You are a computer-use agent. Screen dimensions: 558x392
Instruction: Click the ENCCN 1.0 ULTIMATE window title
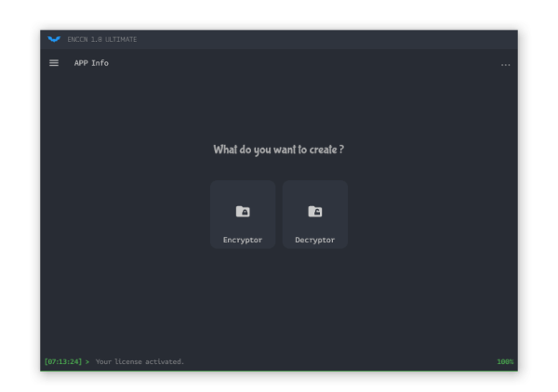coord(102,39)
